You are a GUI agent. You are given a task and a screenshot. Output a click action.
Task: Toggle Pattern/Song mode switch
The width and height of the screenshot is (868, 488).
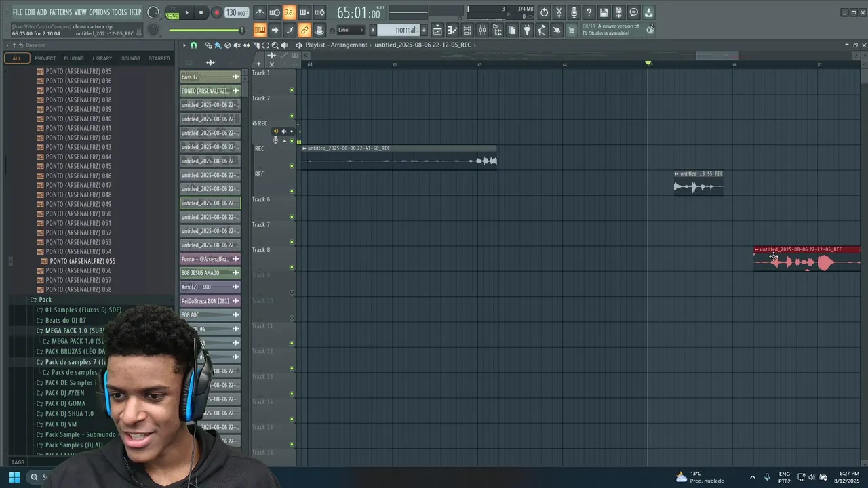point(172,12)
